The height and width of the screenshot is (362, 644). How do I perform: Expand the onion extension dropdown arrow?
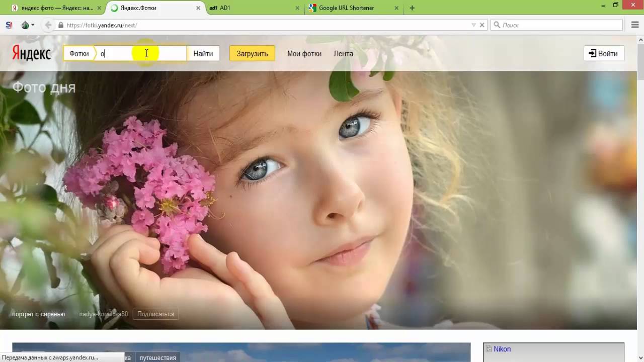(33, 25)
